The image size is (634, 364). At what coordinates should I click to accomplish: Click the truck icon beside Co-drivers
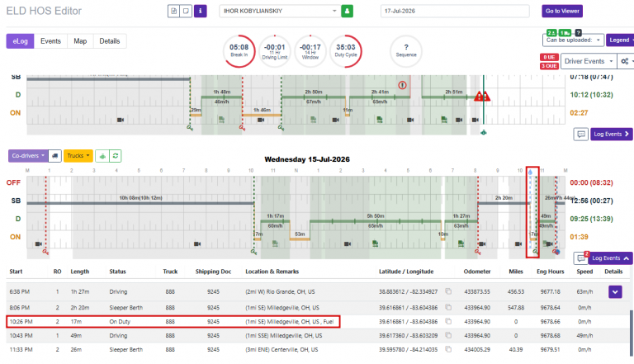(x=54, y=156)
